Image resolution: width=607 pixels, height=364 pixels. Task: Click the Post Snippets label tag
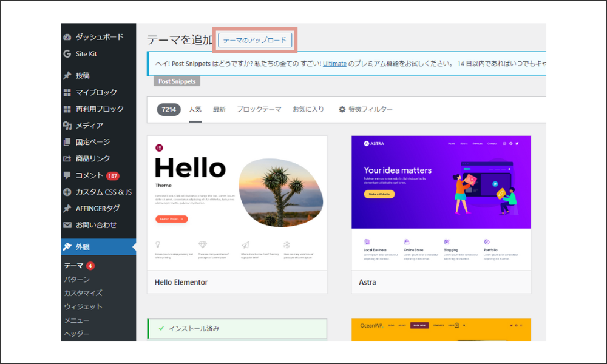click(177, 81)
